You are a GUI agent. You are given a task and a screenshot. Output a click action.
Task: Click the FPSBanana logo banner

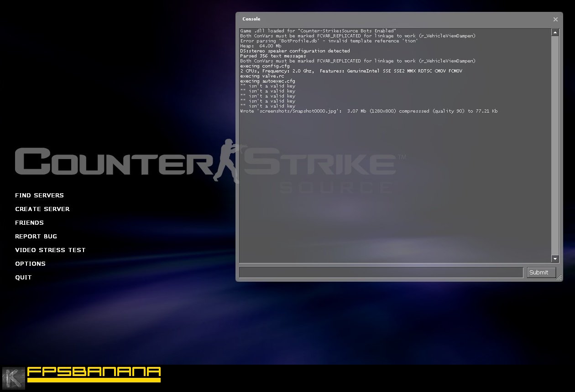(94, 374)
